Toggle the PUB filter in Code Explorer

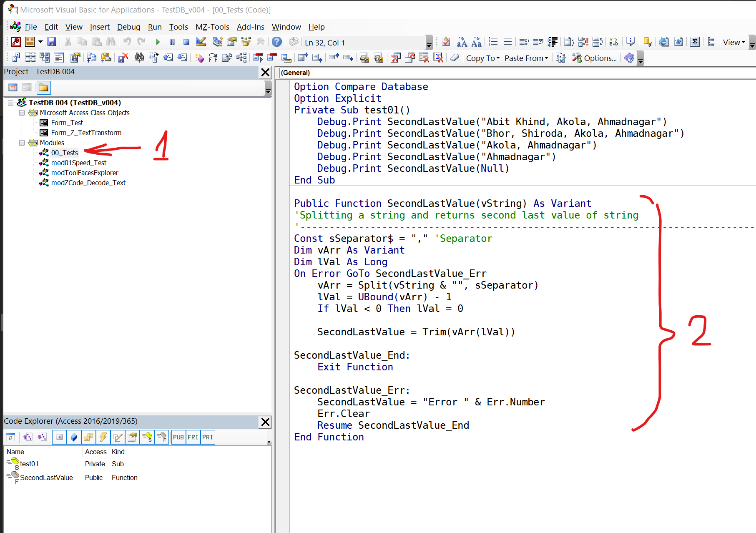coord(178,437)
